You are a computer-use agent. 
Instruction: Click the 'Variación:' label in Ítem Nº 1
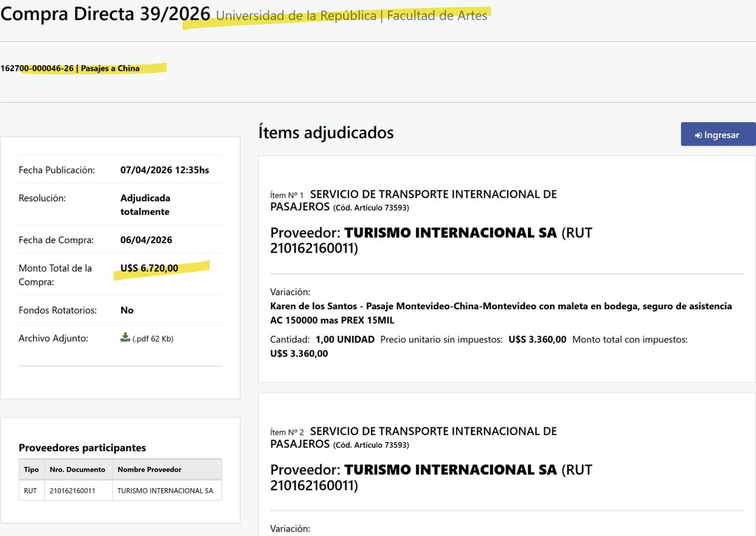[x=290, y=292]
